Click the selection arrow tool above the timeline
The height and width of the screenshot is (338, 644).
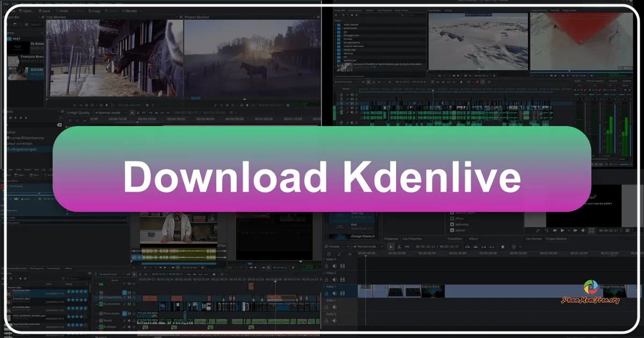[391, 247]
